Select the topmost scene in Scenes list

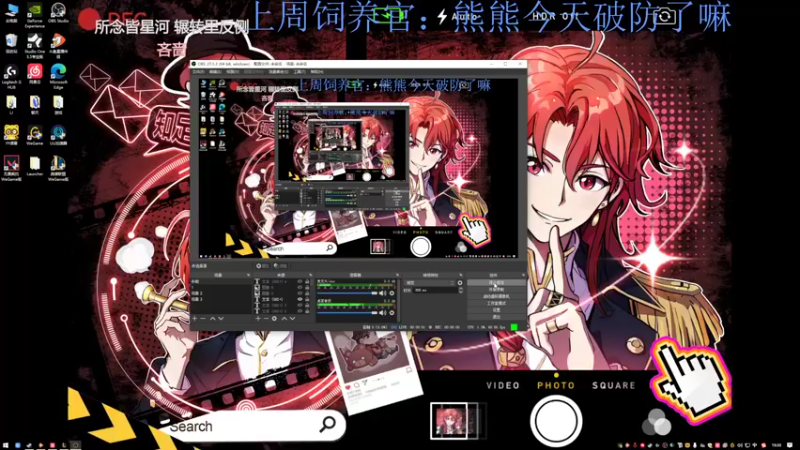pyautogui.click(x=220, y=281)
